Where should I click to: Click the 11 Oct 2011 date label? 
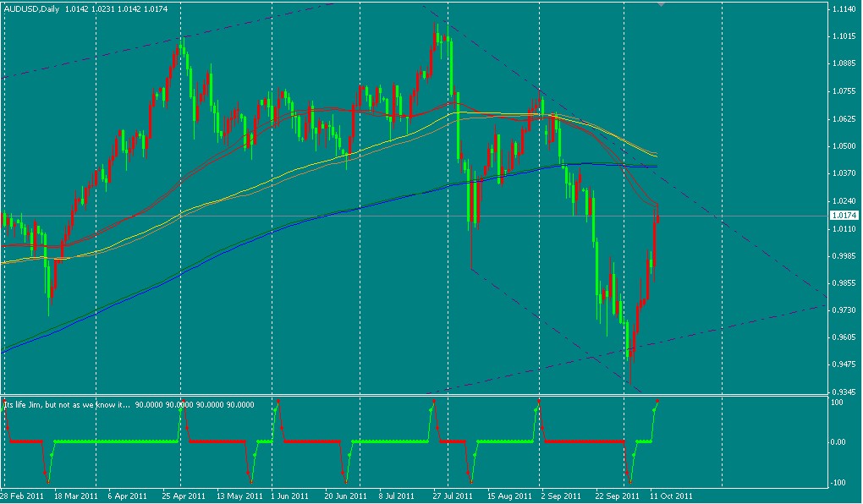coord(671,496)
